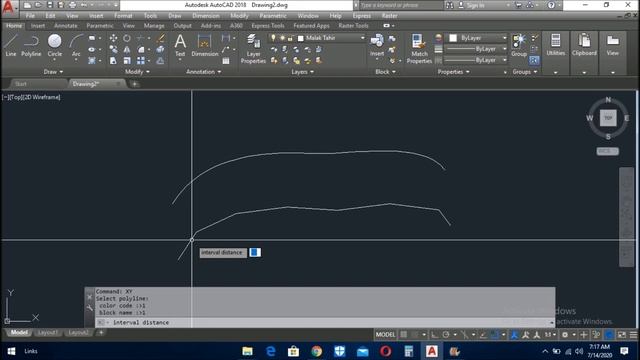Screen dimensions: 640x360
Task: Toggle Polar tracking in status bar
Action: click(x=446, y=335)
